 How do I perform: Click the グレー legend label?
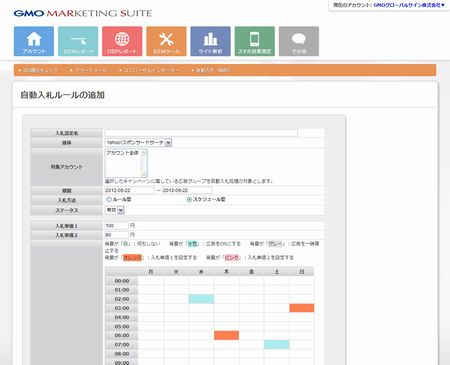(275, 244)
